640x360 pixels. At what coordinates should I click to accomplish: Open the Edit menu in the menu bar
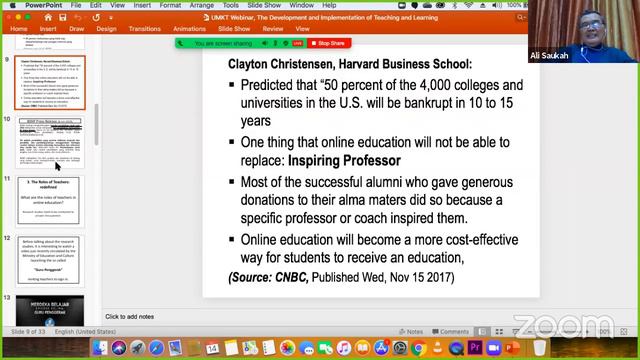[x=96, y=5]
